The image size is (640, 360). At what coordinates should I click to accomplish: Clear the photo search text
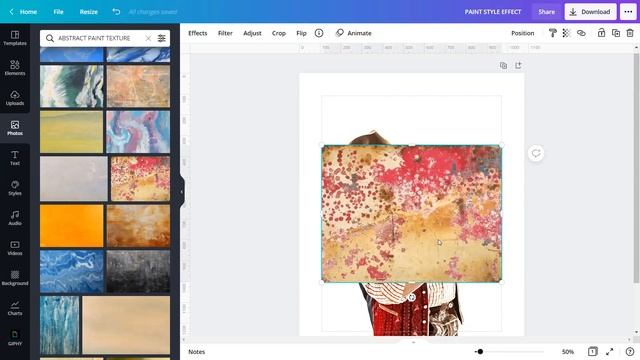click(148, 38)
